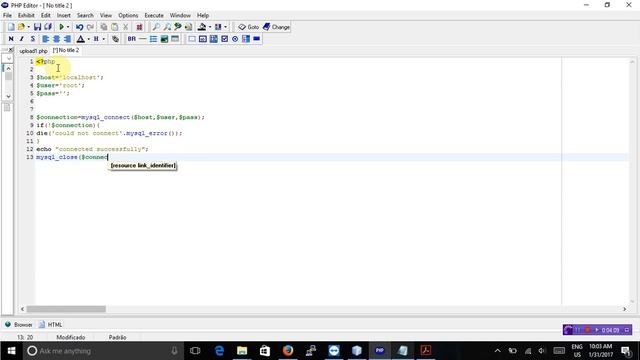Switch to the No title 2 tab
Screen dimensions: 640x360
[66, 50]
